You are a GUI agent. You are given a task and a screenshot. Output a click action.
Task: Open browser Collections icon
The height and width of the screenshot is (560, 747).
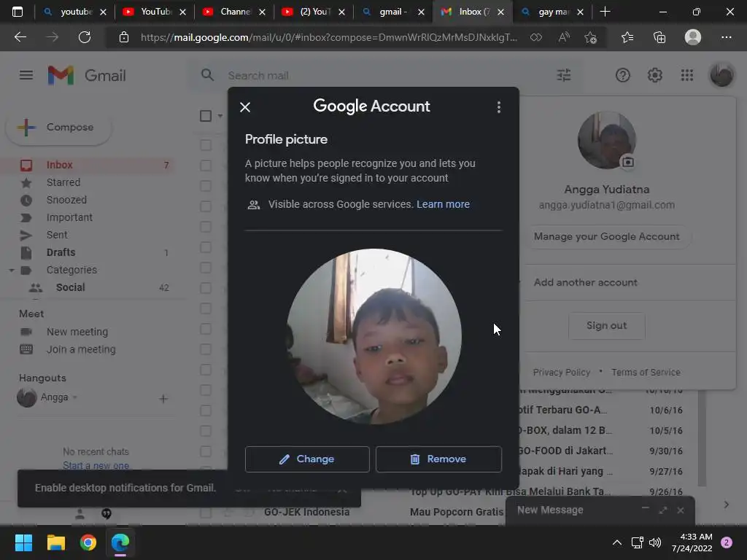click(x=659, y=37)
